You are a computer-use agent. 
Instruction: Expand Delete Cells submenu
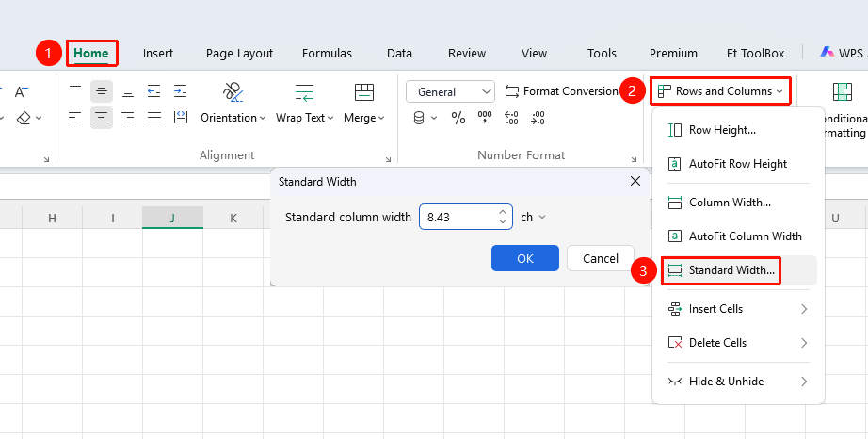pyautogui.click(x=738, y=343)
